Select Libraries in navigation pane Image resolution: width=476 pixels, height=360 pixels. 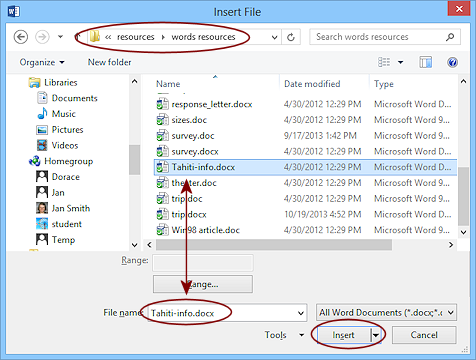tap(61, 82)
